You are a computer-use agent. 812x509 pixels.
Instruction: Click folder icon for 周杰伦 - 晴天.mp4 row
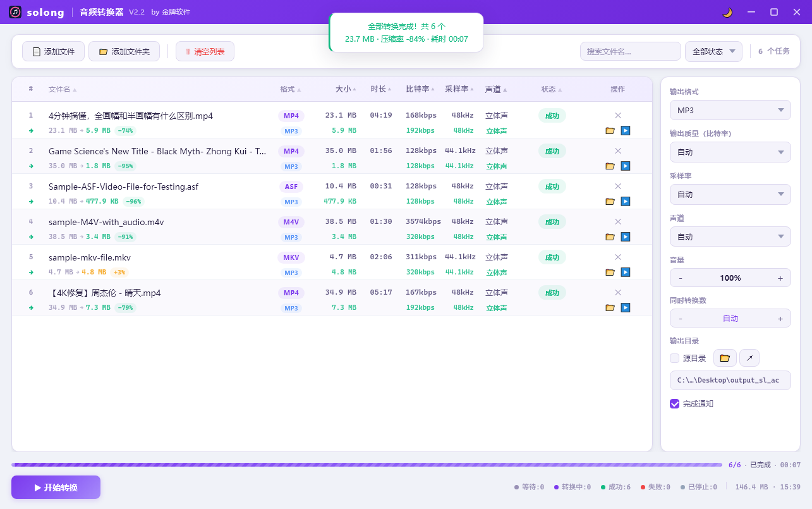tap(610, 308)
